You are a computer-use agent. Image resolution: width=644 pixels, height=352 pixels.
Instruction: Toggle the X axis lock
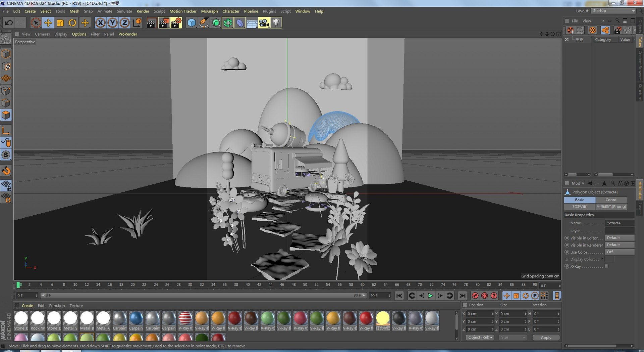100,23
